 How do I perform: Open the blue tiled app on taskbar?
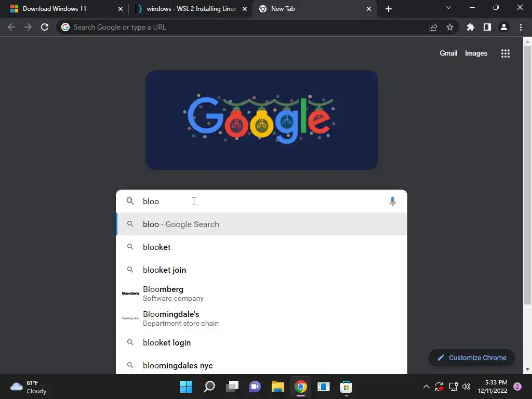(x=323, y=387)
